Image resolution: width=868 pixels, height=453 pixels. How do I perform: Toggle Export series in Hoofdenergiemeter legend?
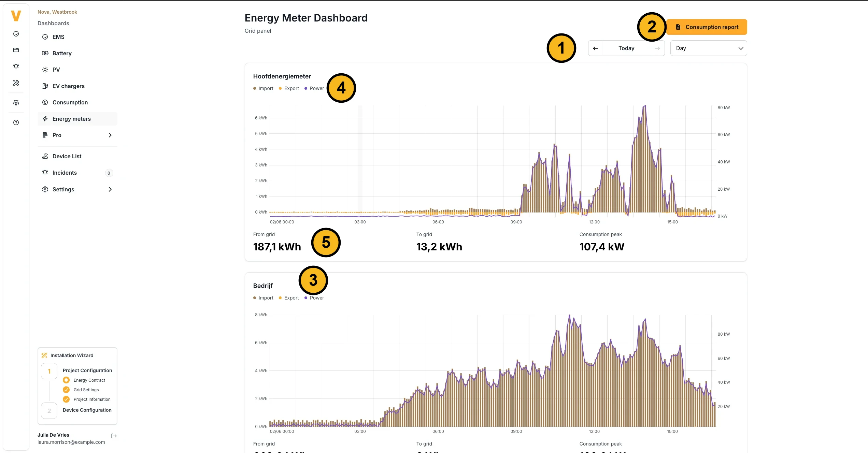pyautogui.click(x=289, y=88)
